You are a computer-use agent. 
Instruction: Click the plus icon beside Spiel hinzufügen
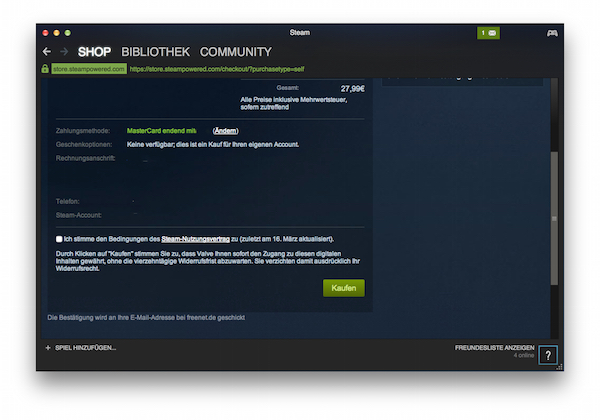(x=48, y=348)
